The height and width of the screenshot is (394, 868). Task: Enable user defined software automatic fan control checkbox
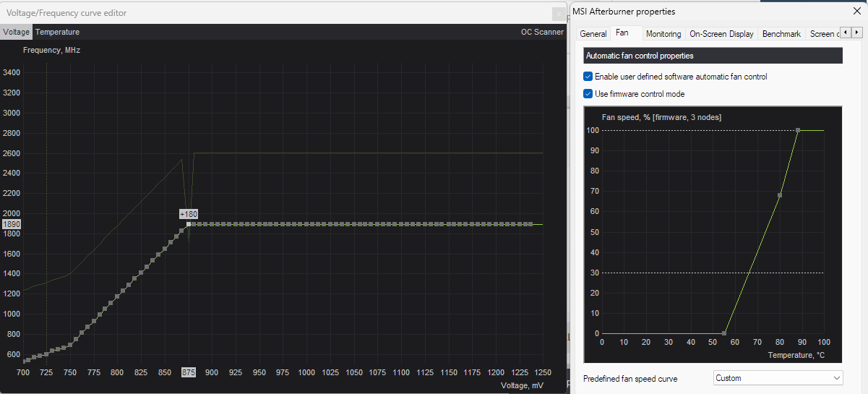588,77
